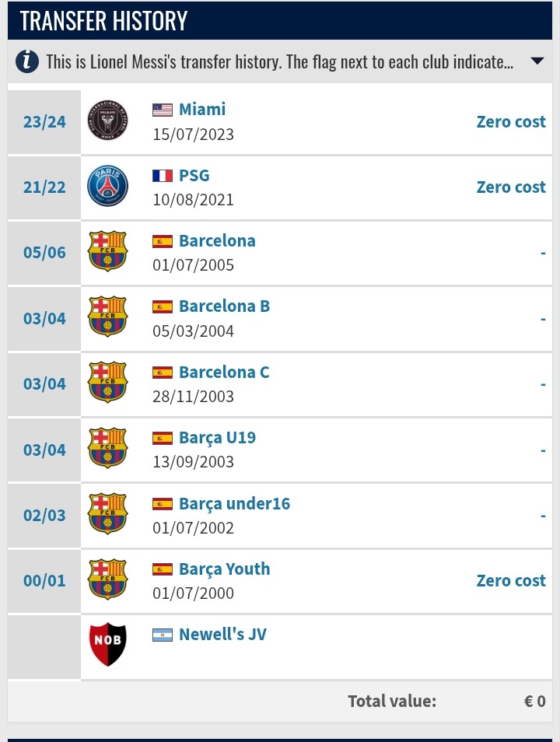This screenshot has width=560, height=742.
Task: Click the 21/22 season label
Action: (x=44, y=187)
